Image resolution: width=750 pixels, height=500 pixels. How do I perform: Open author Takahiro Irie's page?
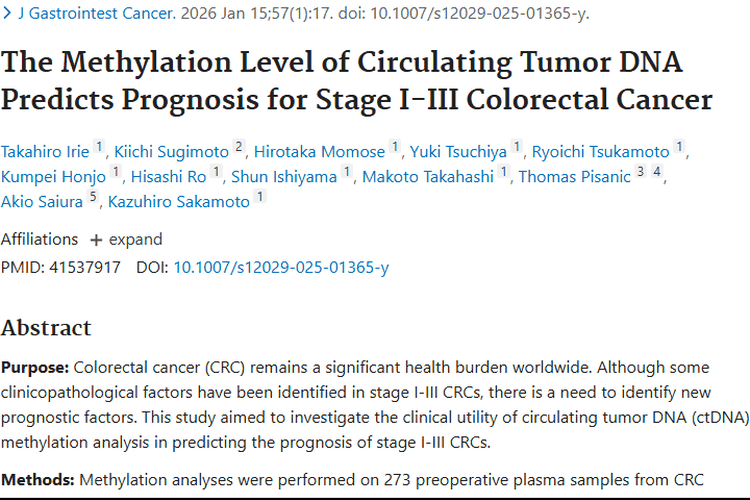[45, 152]
